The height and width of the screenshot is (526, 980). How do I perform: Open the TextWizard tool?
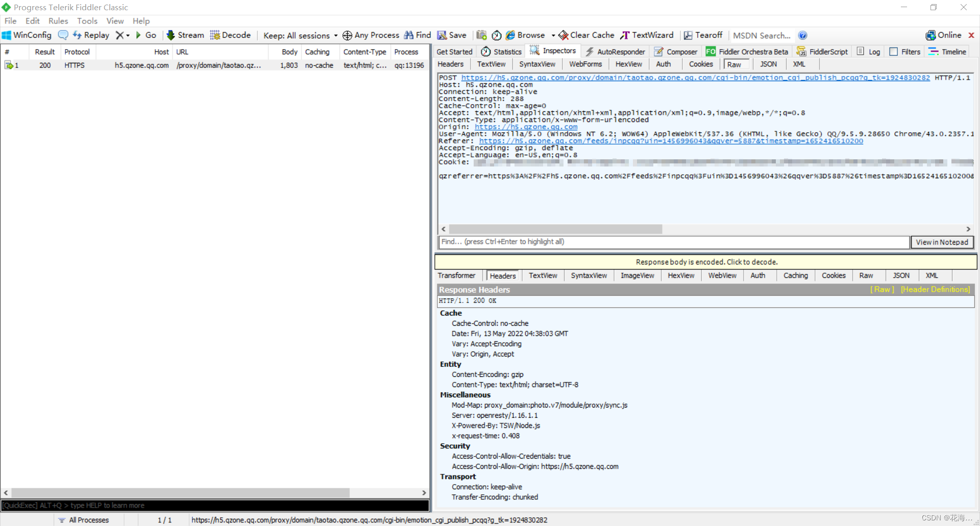[647, 35]
